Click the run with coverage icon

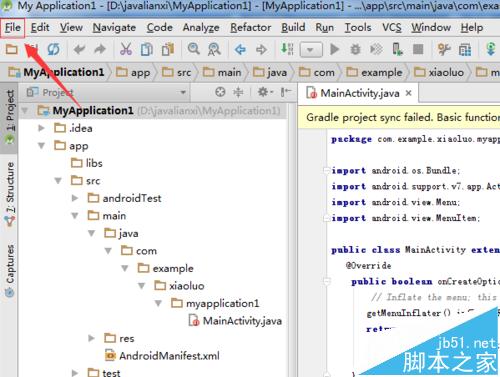pyautogui.click(x=376, y=50)
